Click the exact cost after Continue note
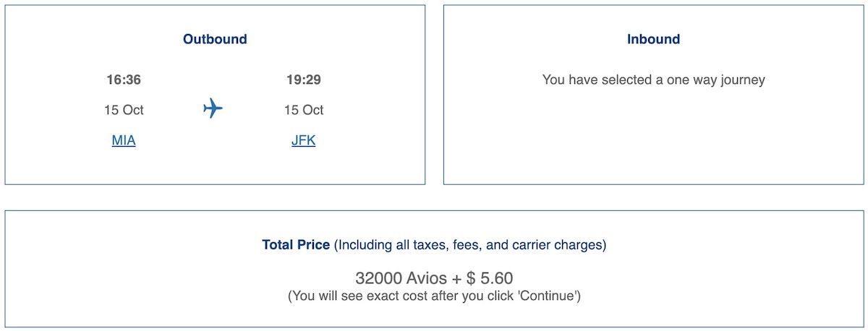Viewport: 868px width, 331px height. 434,296
